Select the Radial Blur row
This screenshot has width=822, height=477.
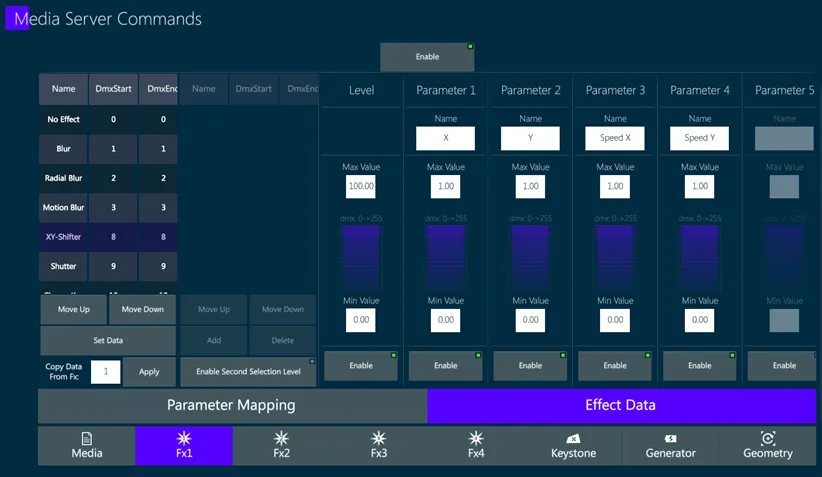coord(108,178)
